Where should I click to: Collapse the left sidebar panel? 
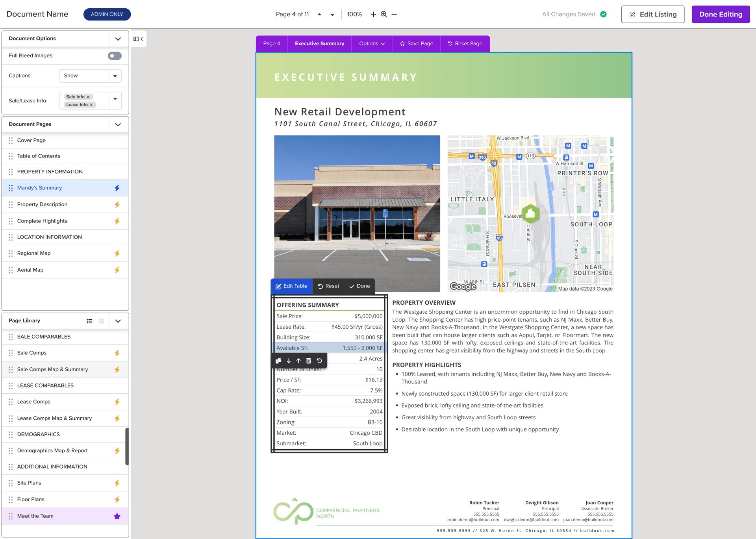(138, 39)
